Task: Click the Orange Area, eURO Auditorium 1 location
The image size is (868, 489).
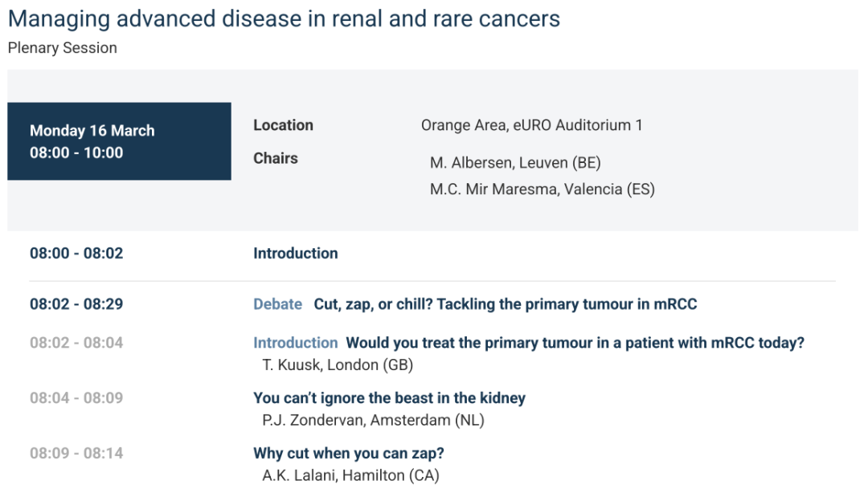Action: 531,125
